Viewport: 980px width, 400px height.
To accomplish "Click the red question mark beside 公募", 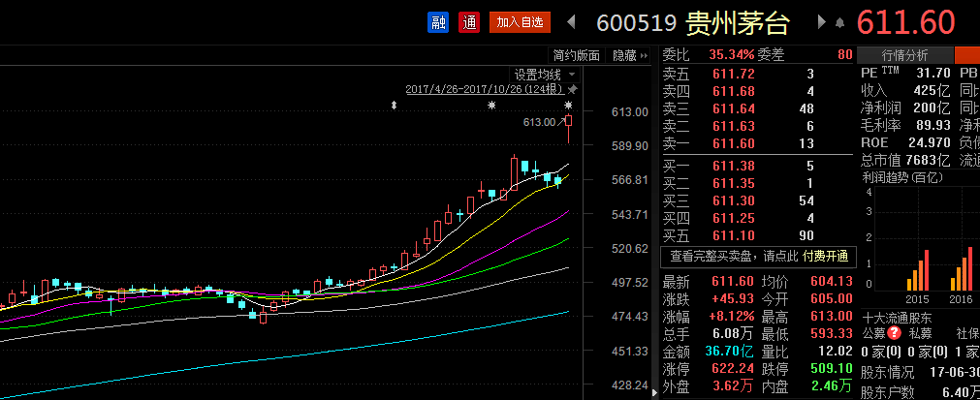I will (x=895, y=332).
